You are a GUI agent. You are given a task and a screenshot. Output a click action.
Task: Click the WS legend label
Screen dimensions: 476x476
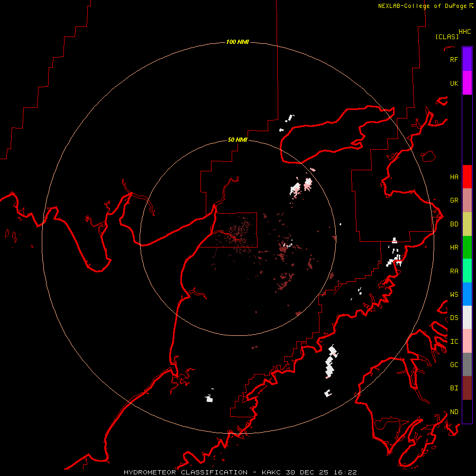pyautogui.click(x=454, y=295)
